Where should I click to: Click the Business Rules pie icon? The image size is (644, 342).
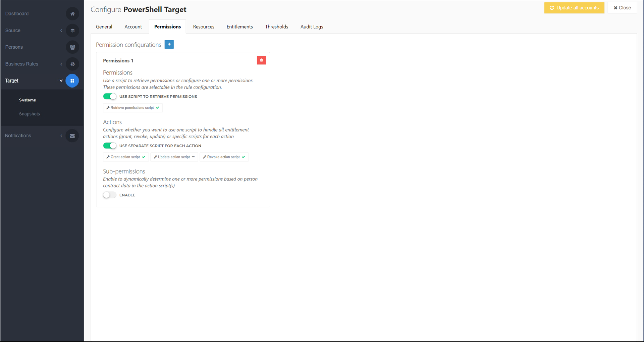coord(72,64)
